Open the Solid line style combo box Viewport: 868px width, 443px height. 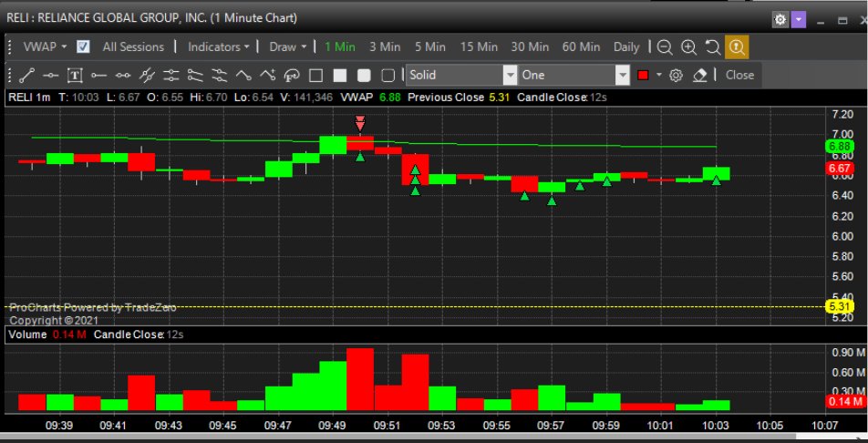(x=461, y=75)
